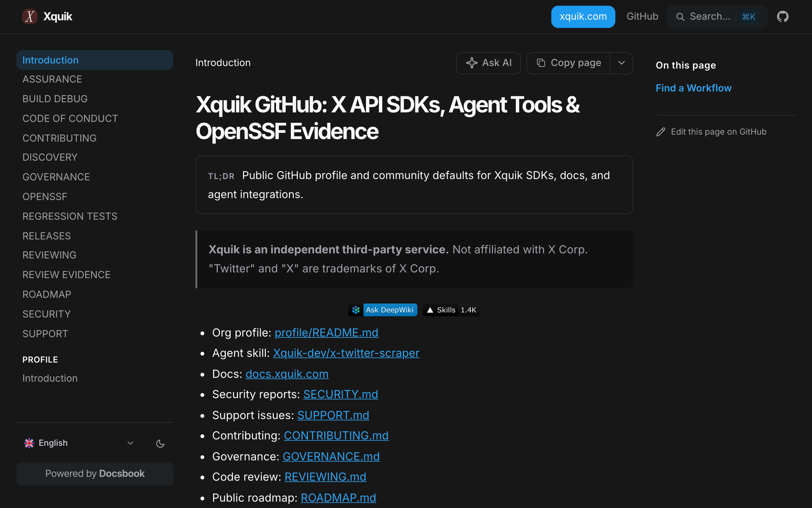The height and width of the screenshot is (508, 812).
Task: Open the BUILD DEBUG sidebar page
Action: click(55, 99)
